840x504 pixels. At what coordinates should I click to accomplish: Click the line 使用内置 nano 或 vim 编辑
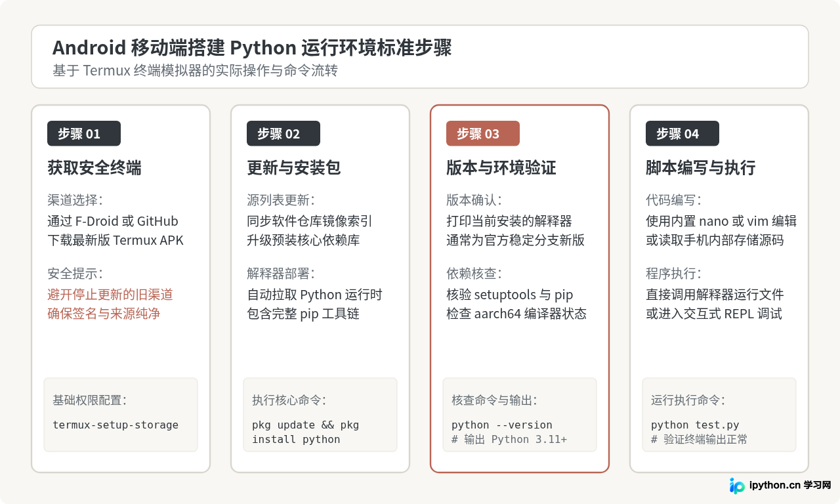(x=721, y=221)
